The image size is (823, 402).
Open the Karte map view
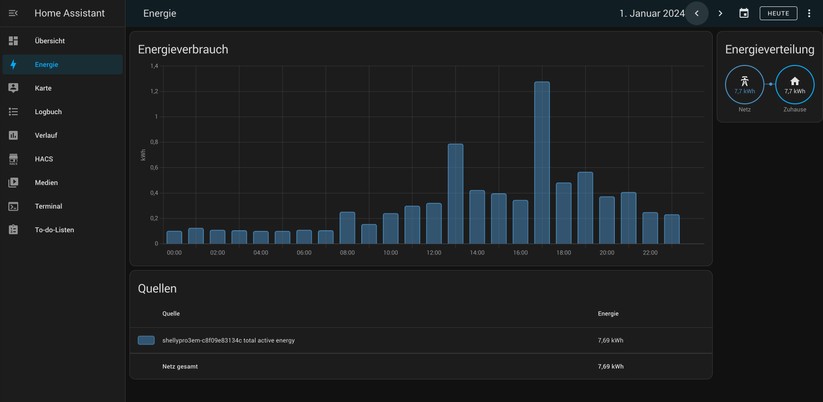coord(43,88)
